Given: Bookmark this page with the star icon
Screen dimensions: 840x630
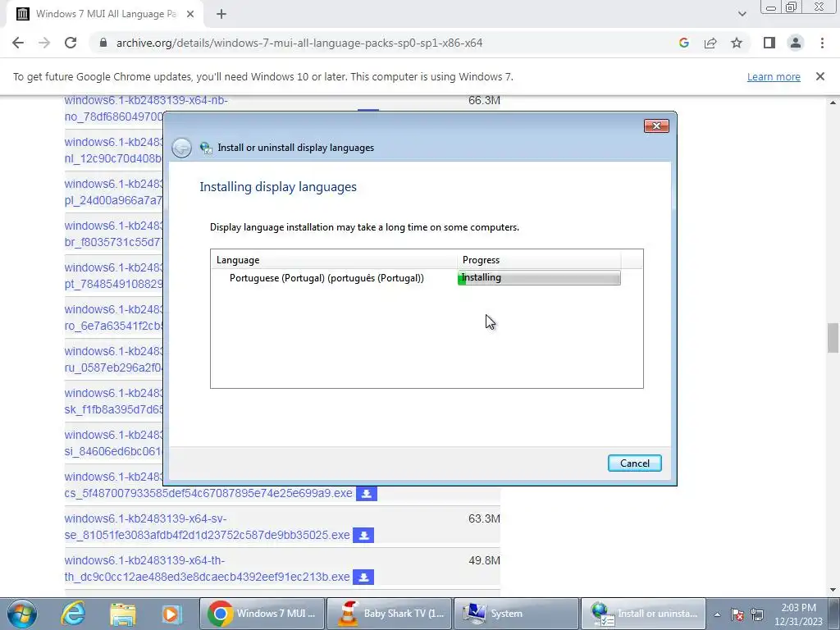Looking at the screenshot, I should 737,43.
